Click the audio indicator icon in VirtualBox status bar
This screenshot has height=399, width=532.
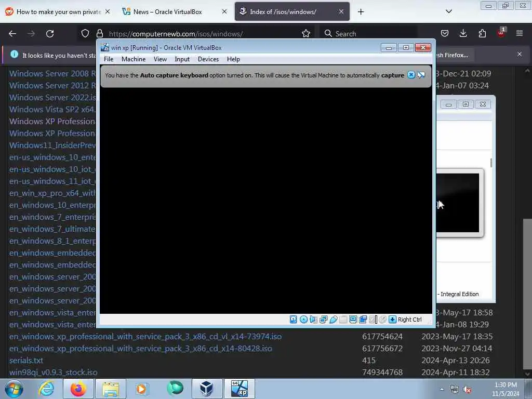(x=313, y=320)
